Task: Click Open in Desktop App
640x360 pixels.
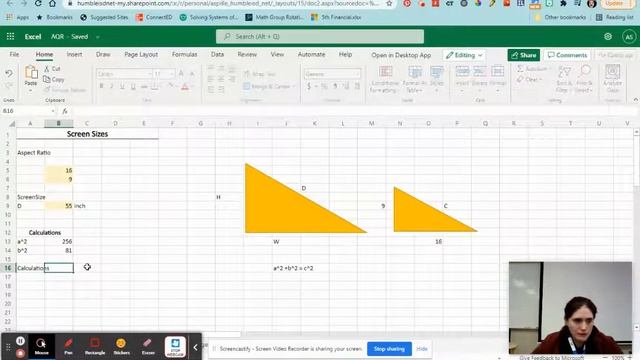Action: pyautogui.click(x=401, y=55)
